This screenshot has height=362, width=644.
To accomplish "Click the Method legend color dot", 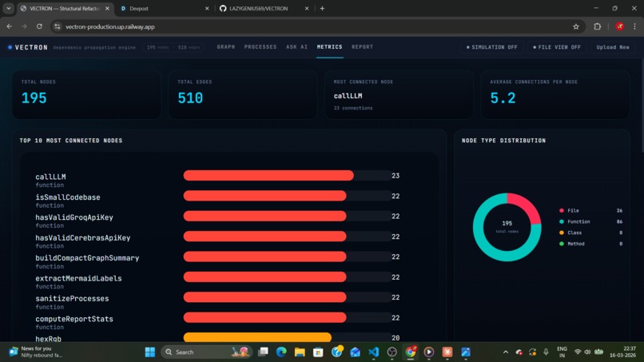I will (562, 244).
